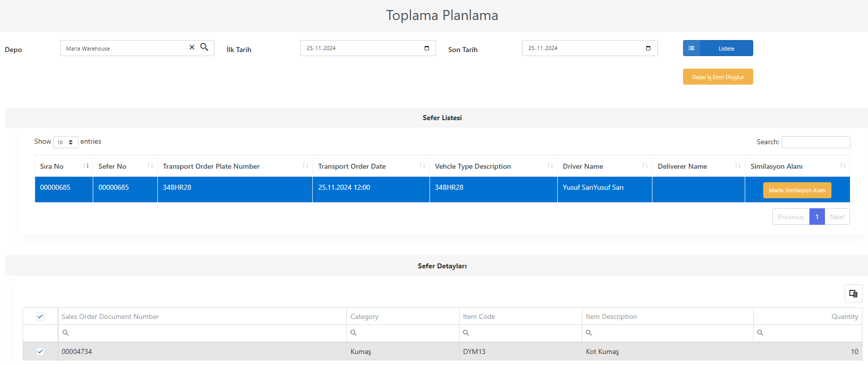Sort by Deliverer Name column
Screen dimensions: 868x366
699,166
